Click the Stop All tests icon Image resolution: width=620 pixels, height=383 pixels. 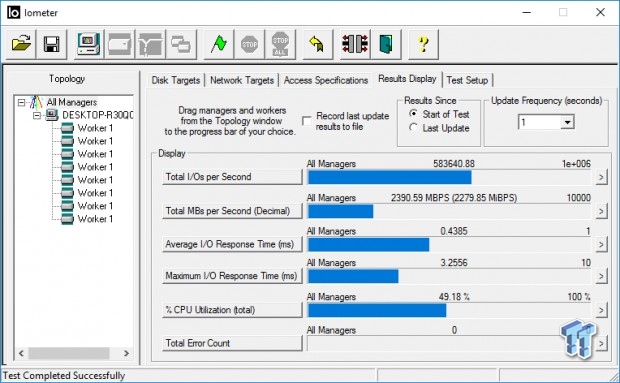point(280,44)
